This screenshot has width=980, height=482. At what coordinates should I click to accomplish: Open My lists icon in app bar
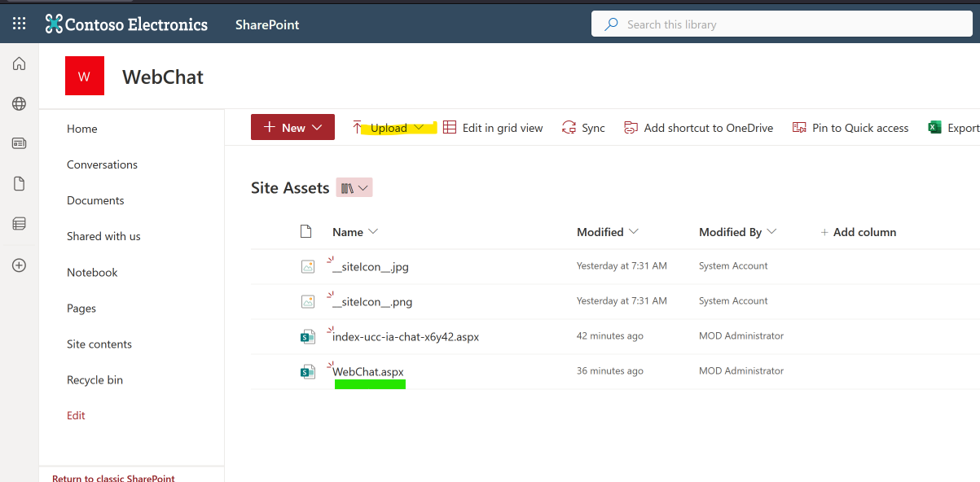click(x=19, y=224)
